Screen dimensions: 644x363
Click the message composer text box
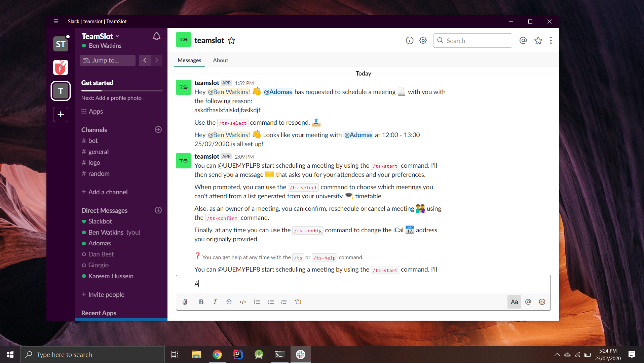point(363,284)
